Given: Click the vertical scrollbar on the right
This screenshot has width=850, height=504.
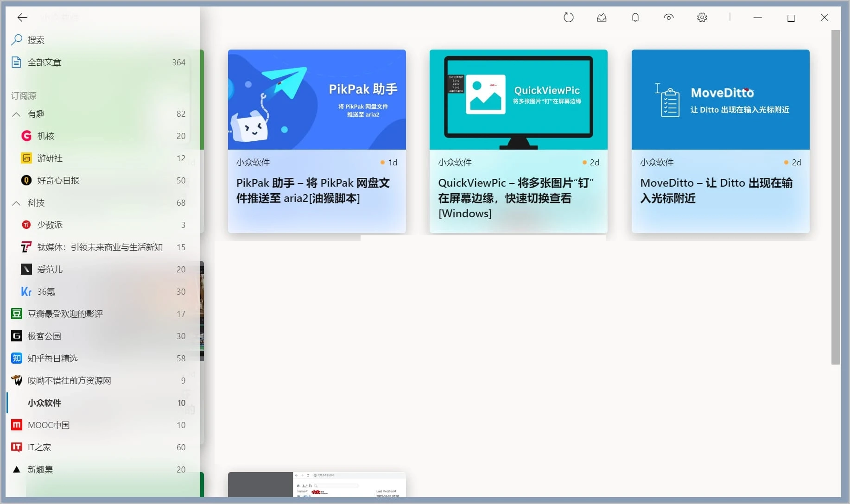Looking at the screenshot, I should coord(835,197).
